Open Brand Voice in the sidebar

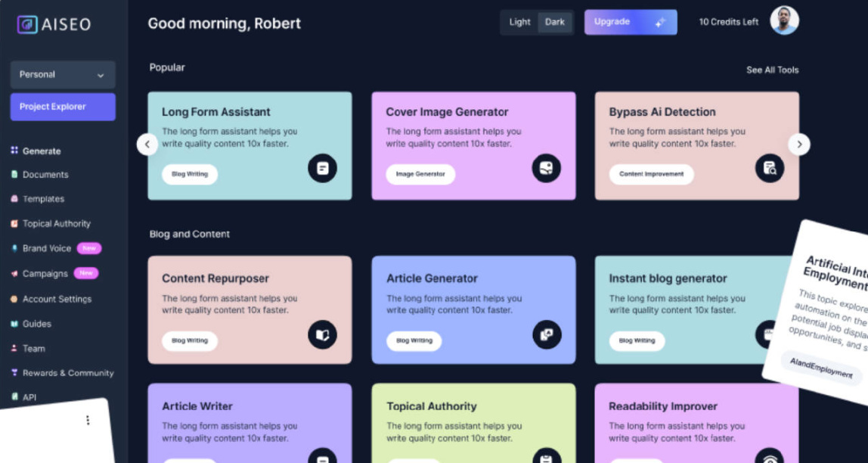[x=47, y=249]
